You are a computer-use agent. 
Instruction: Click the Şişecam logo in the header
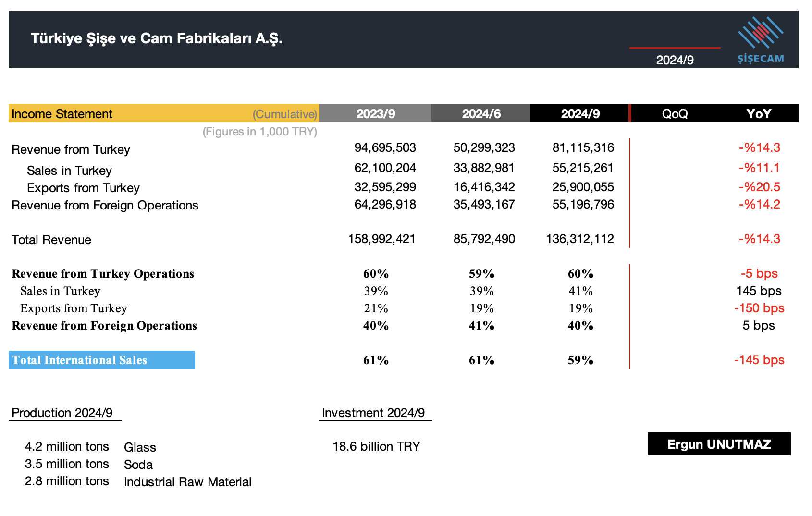pos(761,40)
